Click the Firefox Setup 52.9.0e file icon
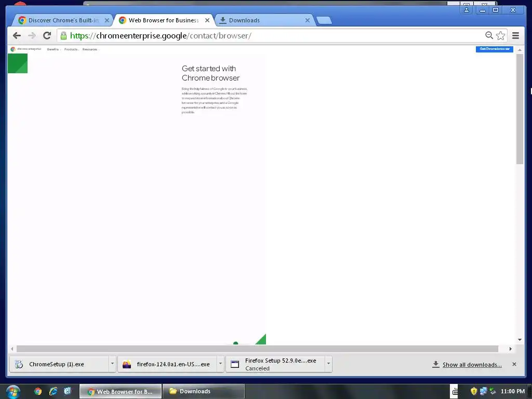 235,364
